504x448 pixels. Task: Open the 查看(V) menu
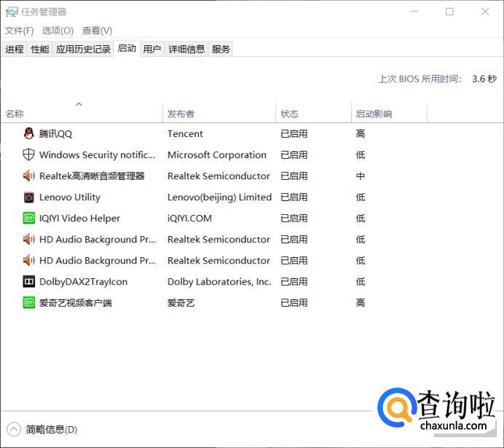pos(97,31)
